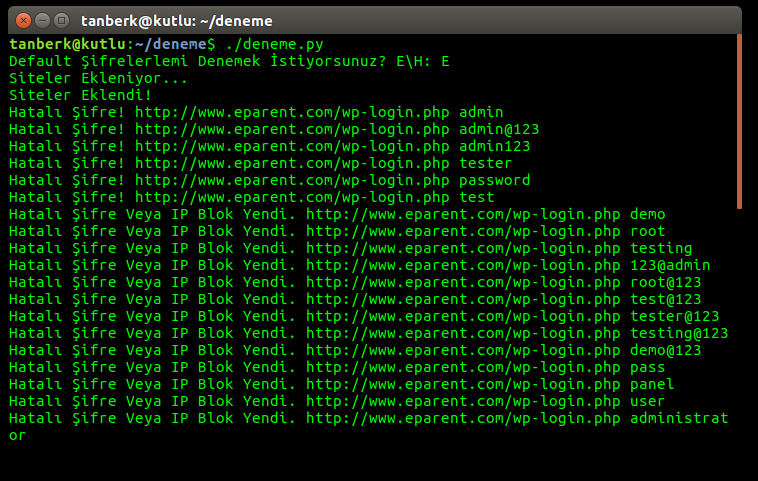This screenshot has width=758, height=481.
Task: Click the password text 'root@123'
Action: [666, 282]
